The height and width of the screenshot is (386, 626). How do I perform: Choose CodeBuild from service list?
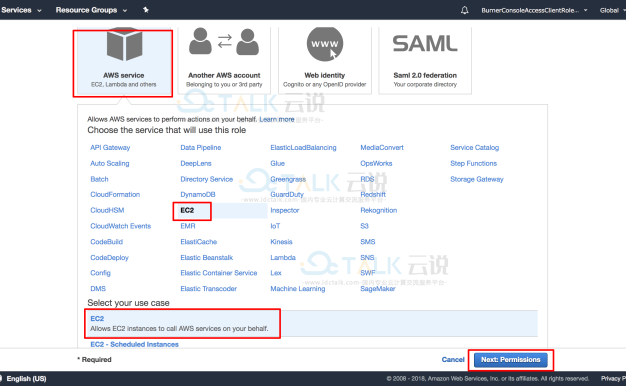point(107,241)
